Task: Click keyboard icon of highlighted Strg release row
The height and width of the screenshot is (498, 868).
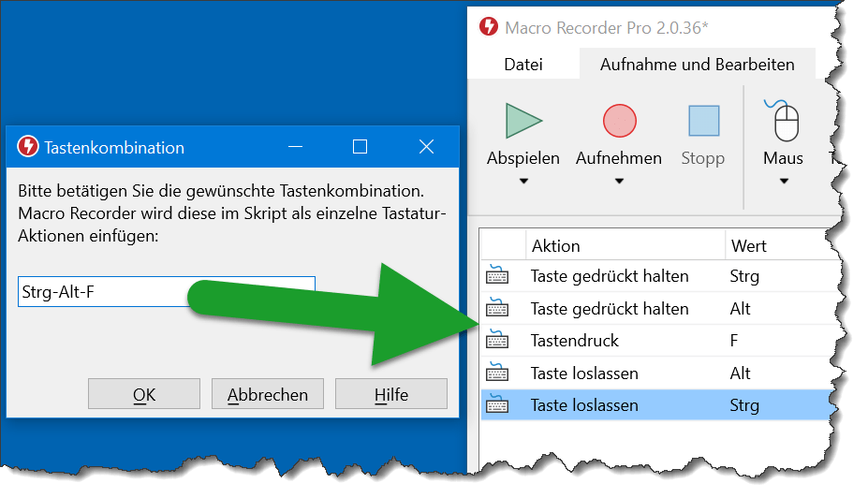Action: pyautogui.click(x=496, y=404)
